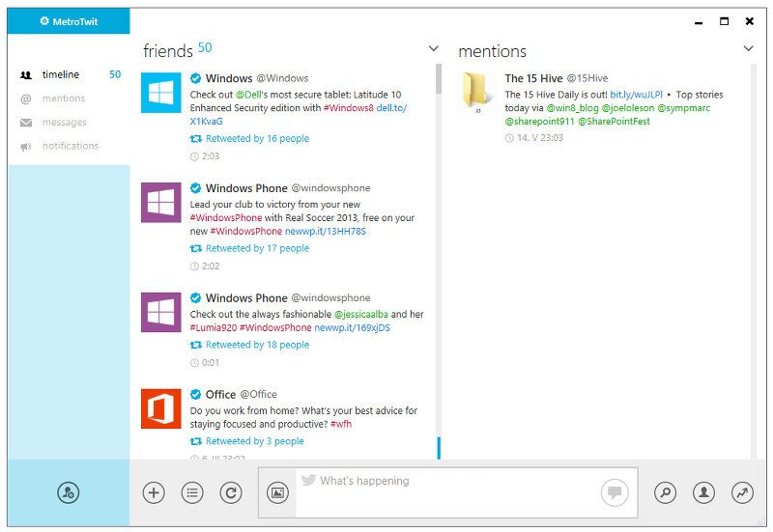Click The 15 Hive folder avatar
The width and height of the screenshot is (773, 532).
[476, 91]
